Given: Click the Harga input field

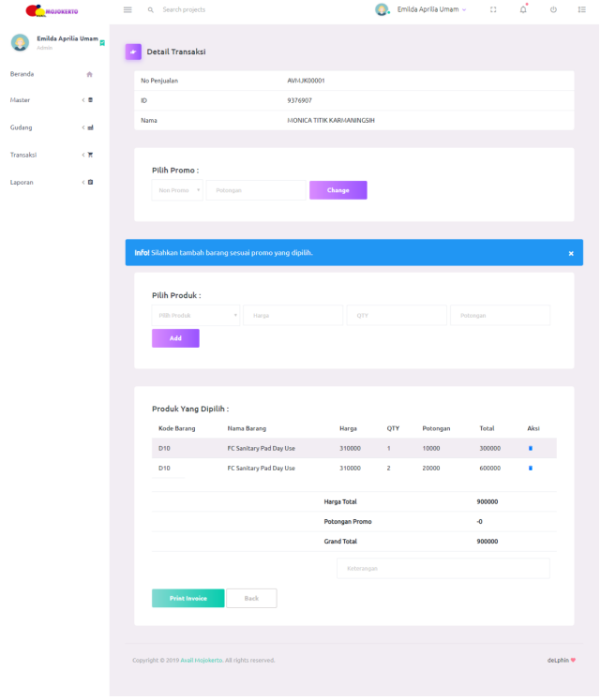Looking at the screenshot, I should click(x=293, y=315).
